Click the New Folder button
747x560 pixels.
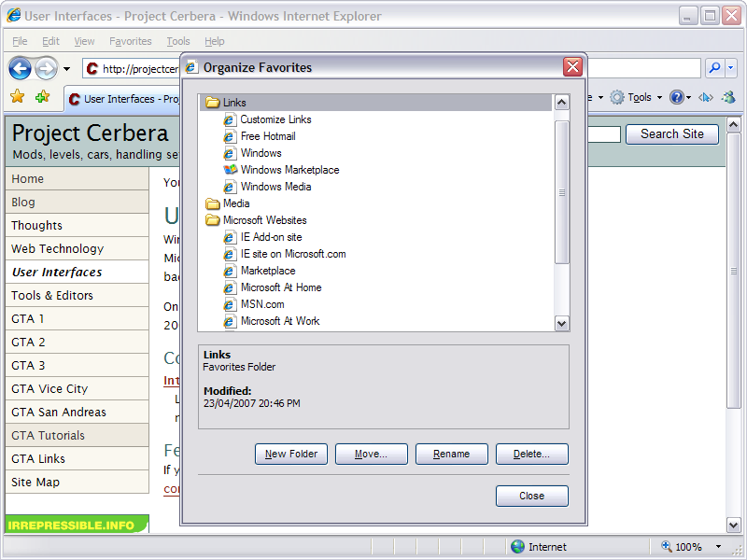pos(291,454)
